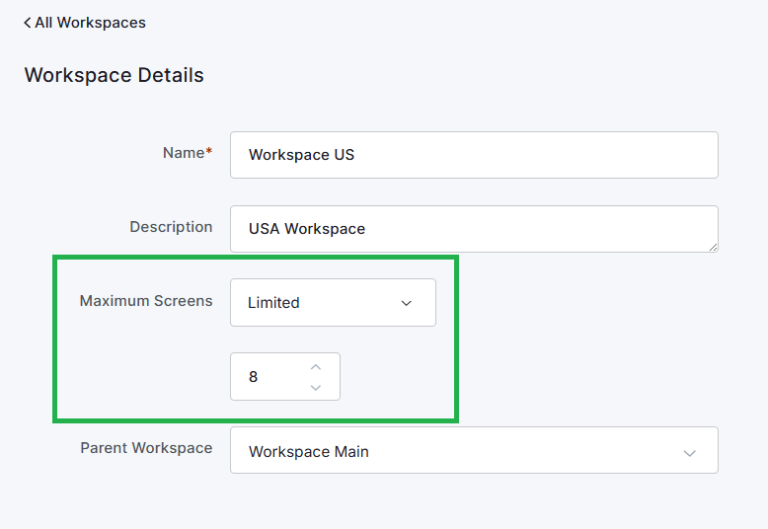Click the screen count field showing 8

[285, 377]
